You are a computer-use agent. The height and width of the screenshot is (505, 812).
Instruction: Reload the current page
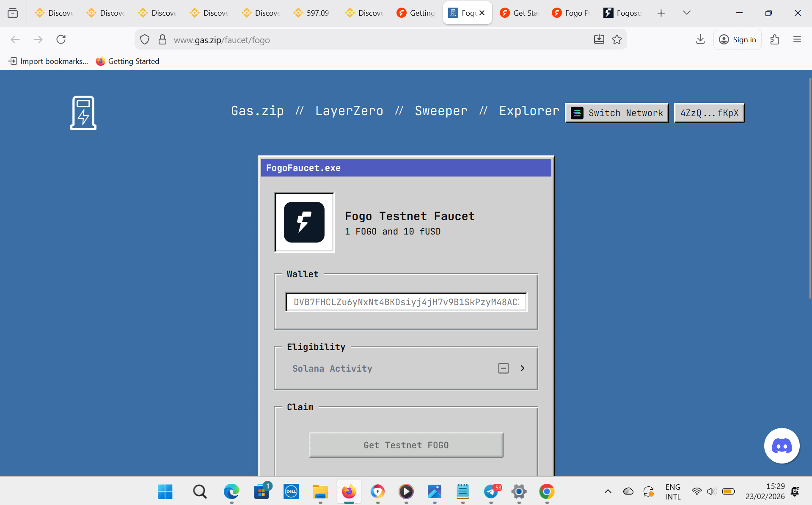pyautogui.click(x=61, y=40)
